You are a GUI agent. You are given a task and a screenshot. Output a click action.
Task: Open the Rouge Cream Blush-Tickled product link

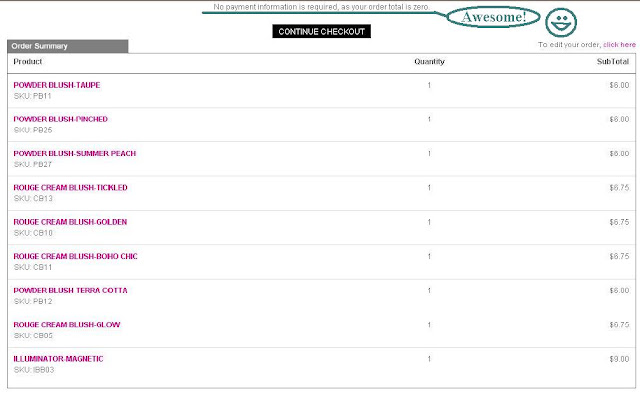(x=70, y=188)
